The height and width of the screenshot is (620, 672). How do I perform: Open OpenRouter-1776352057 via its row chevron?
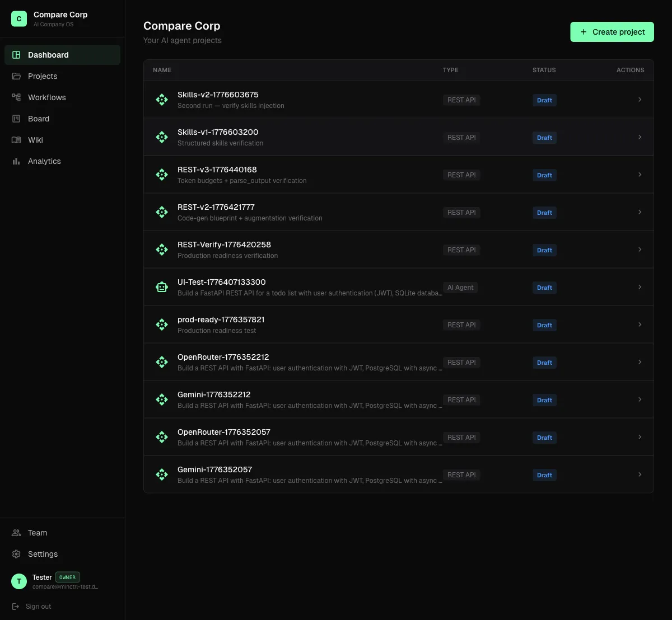[x=640, y=437]
